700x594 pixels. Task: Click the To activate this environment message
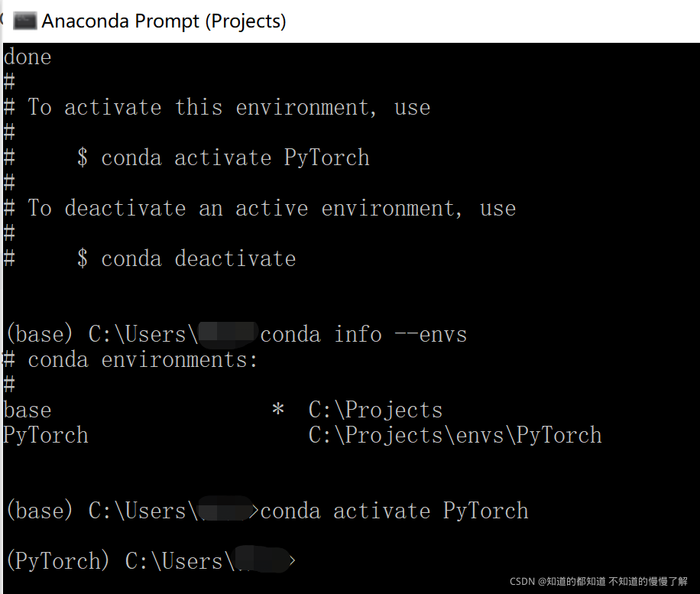pos(222,107)
